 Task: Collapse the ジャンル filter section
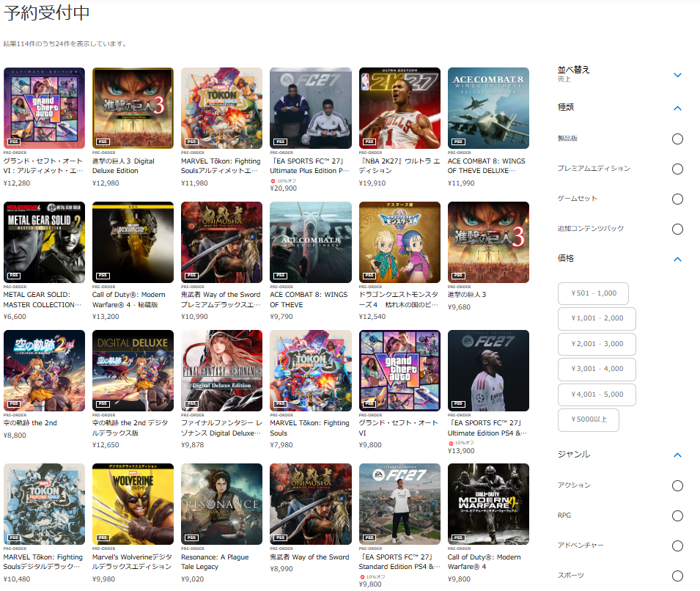pyautogui.click(x=677, y=455)
